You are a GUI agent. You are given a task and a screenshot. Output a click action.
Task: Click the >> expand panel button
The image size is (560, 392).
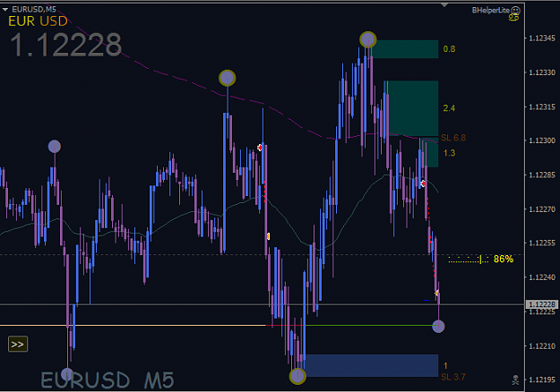click(x=18, y=345)
